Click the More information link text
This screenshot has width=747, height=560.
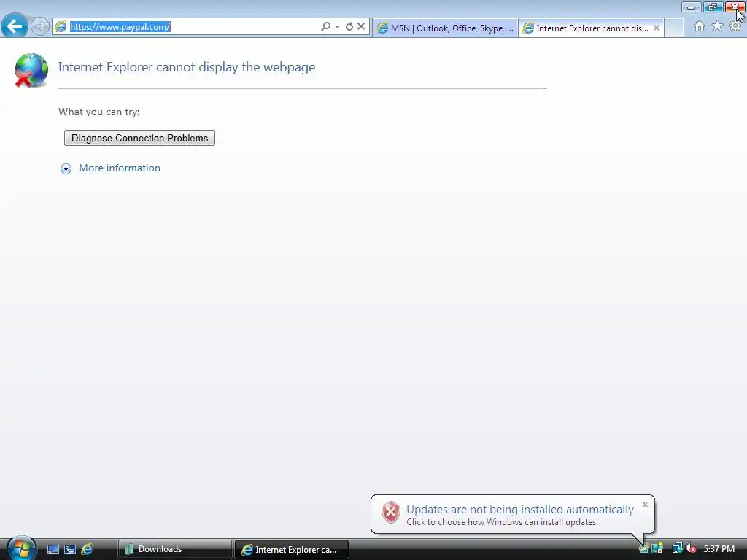120,168
